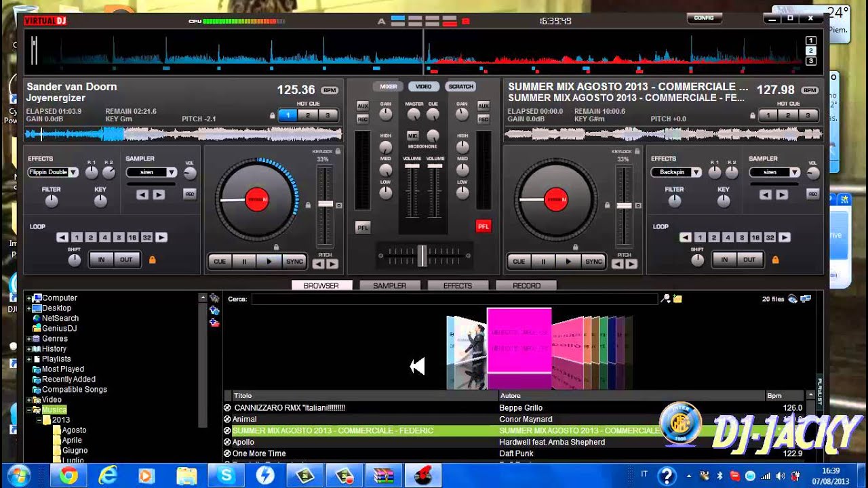Play the left deck sampler siren
Screen dimensions: 868x488
click(159, 195)
